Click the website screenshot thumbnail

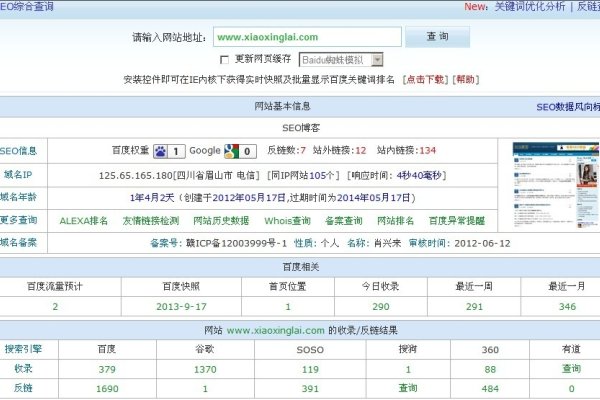556,185
